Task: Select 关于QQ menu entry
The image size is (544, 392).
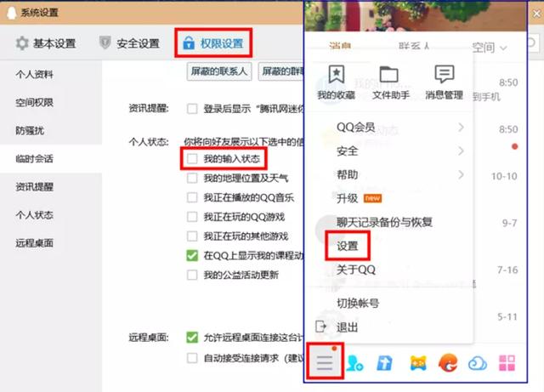Action: pyautogui.click(x=356, y=270)
